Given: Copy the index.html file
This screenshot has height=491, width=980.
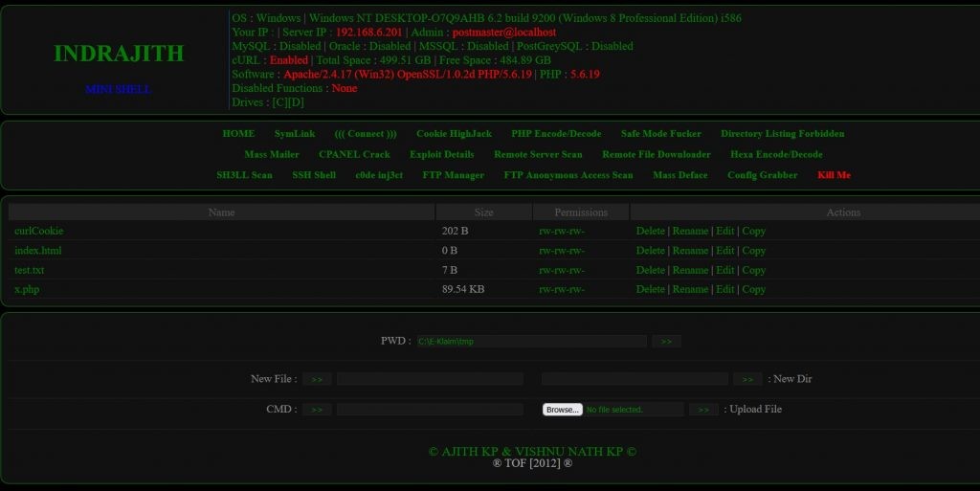Looking at the screenshot, I should point(753,251).
